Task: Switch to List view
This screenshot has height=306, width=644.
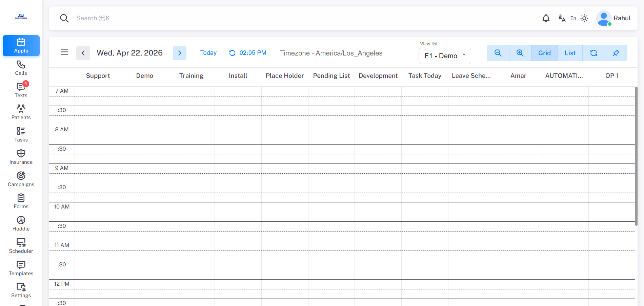Action: (570, 53)
